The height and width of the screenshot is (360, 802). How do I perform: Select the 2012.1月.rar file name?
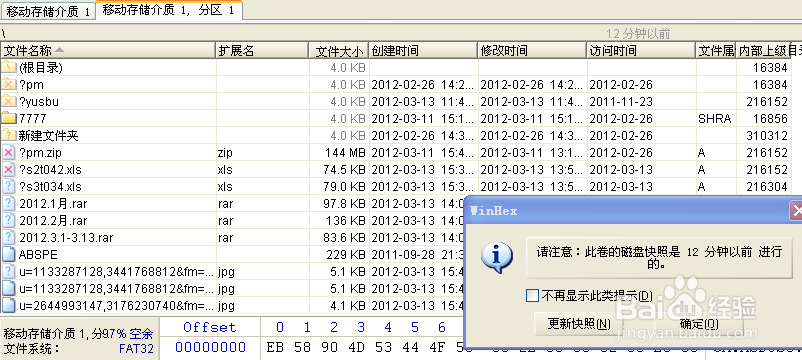53,204
